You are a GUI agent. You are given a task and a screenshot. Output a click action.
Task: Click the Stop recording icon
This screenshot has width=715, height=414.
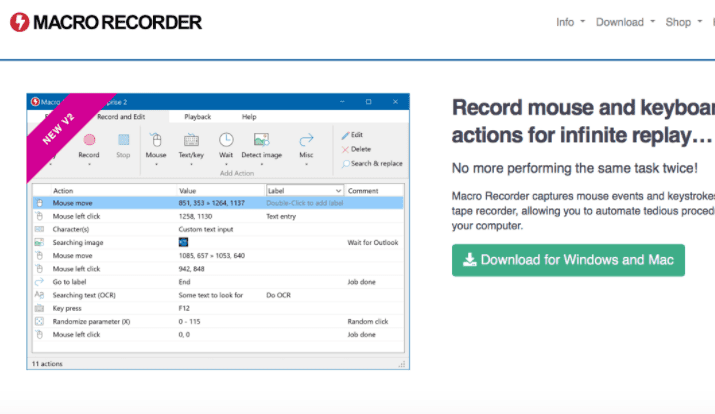pyautogui.click(x=124, y=140)
